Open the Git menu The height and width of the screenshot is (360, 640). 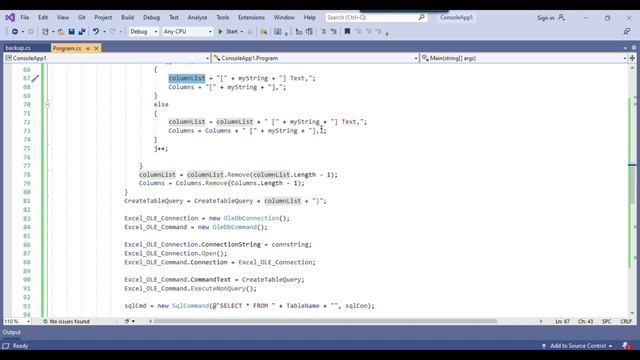(82, 18)
